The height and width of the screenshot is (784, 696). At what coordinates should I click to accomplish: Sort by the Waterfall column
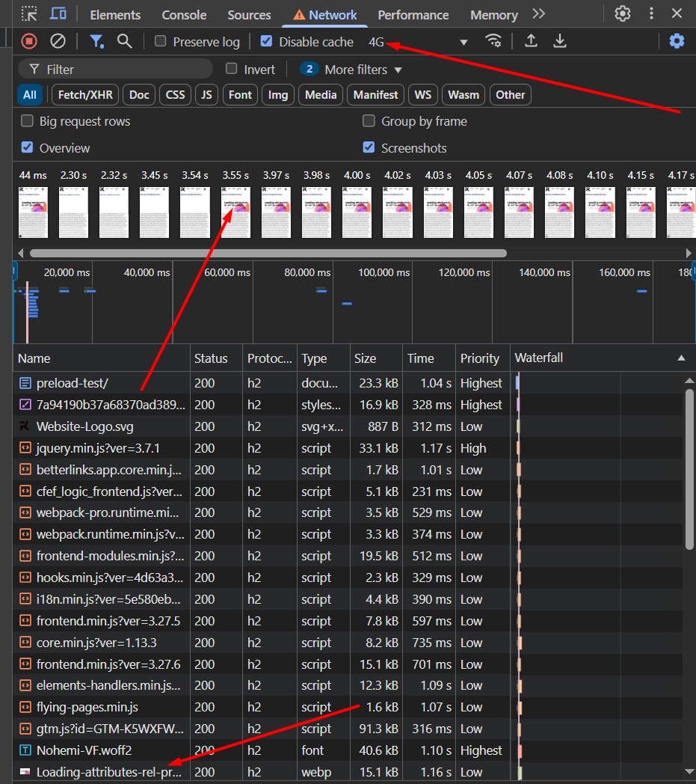(x=601, y=358)
